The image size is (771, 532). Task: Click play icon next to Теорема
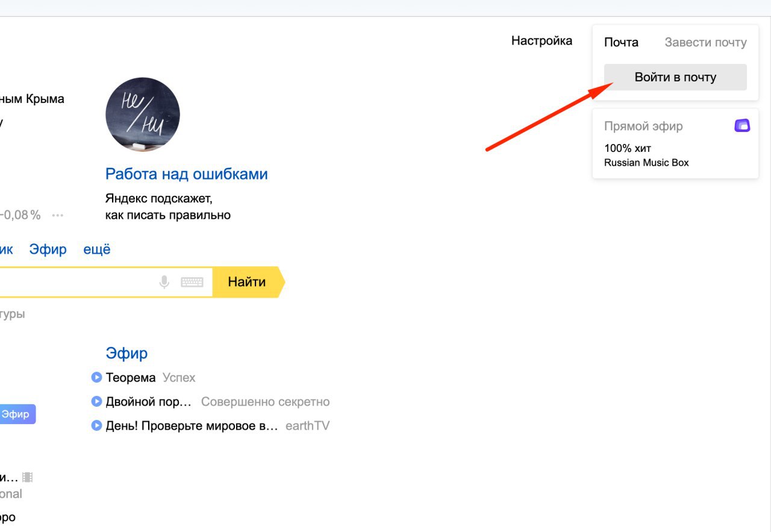(96, 377)
